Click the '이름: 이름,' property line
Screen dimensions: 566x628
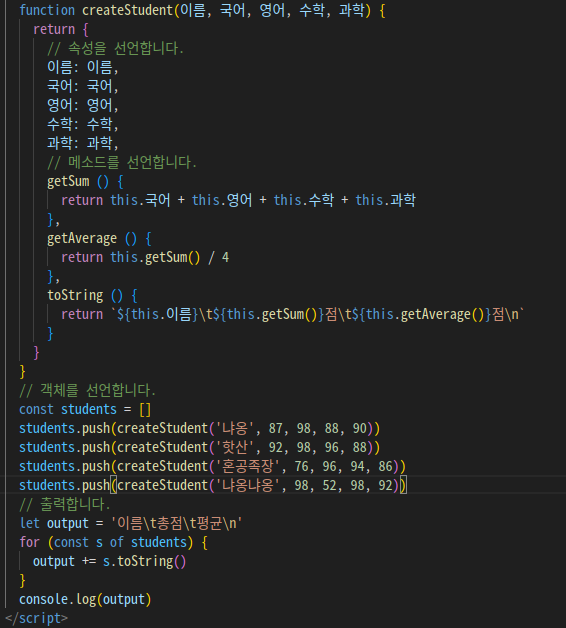[x=83, y=67]
